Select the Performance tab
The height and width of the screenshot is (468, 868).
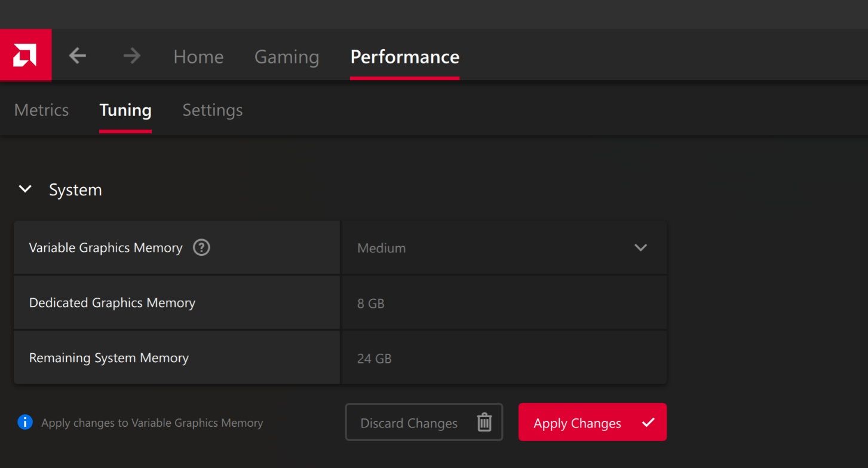click(404, 56)
